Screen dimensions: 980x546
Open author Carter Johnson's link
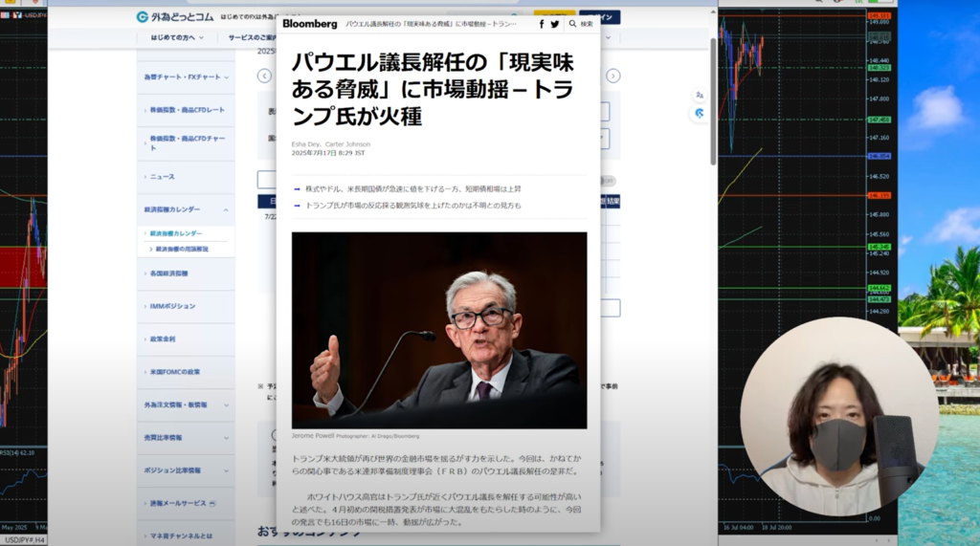[347, 144]
